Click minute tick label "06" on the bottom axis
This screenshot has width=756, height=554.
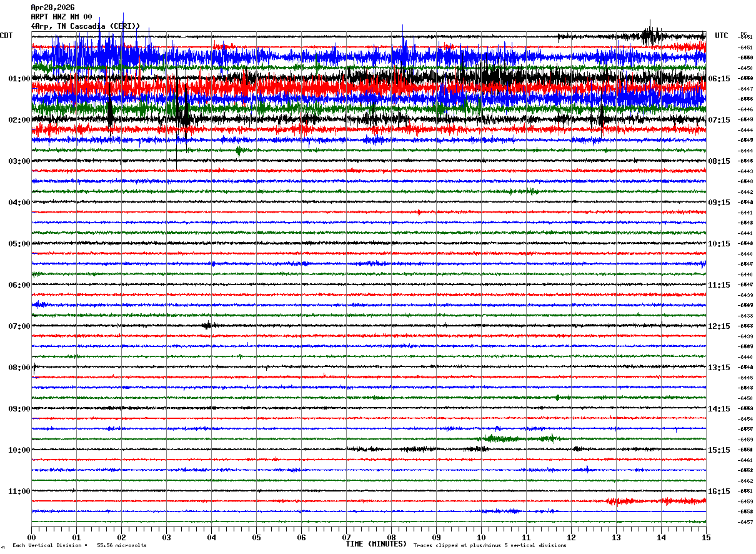pos(301,537)
